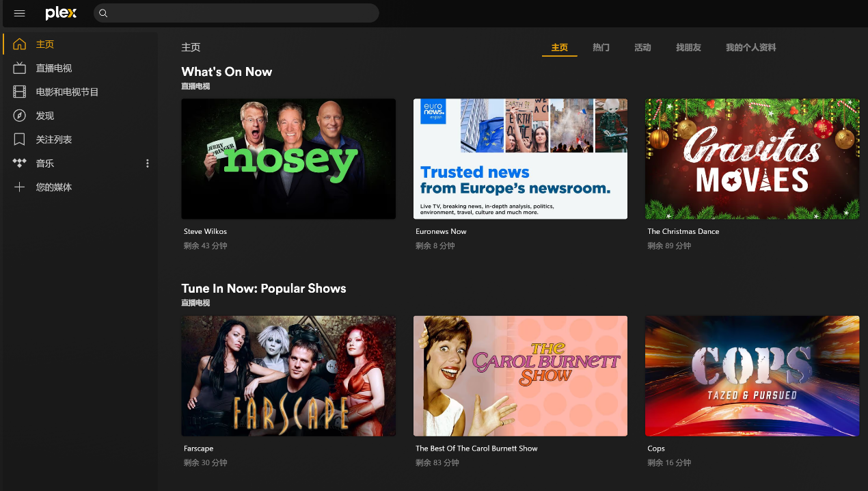The image size is (868, 491).
Task: Click the Euronews Now title
Action: click(441, 232)
